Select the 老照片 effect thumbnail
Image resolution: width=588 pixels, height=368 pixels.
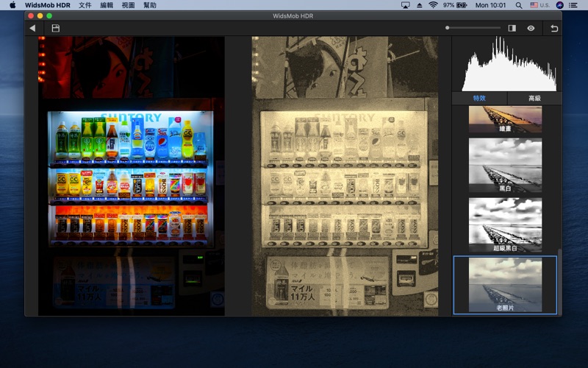coord(505,285)
